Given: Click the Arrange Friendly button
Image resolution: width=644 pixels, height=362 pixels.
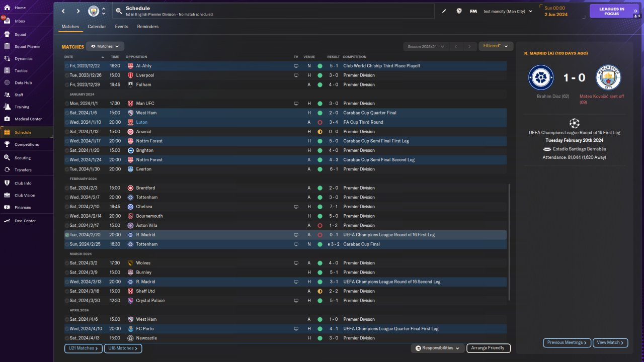Looking at the screenshot, I should [489, 348].
